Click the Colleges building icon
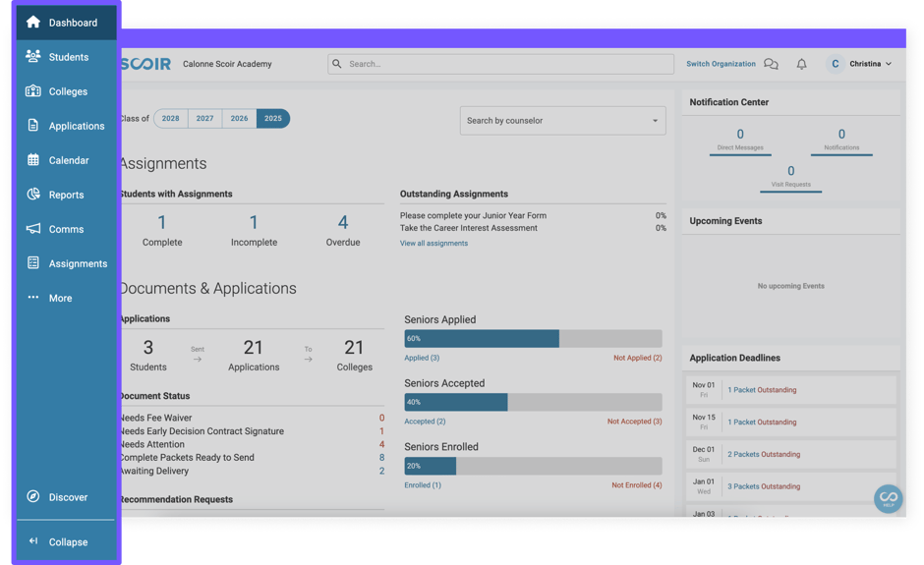The image size is (924, 565). [x=33, y=90]
